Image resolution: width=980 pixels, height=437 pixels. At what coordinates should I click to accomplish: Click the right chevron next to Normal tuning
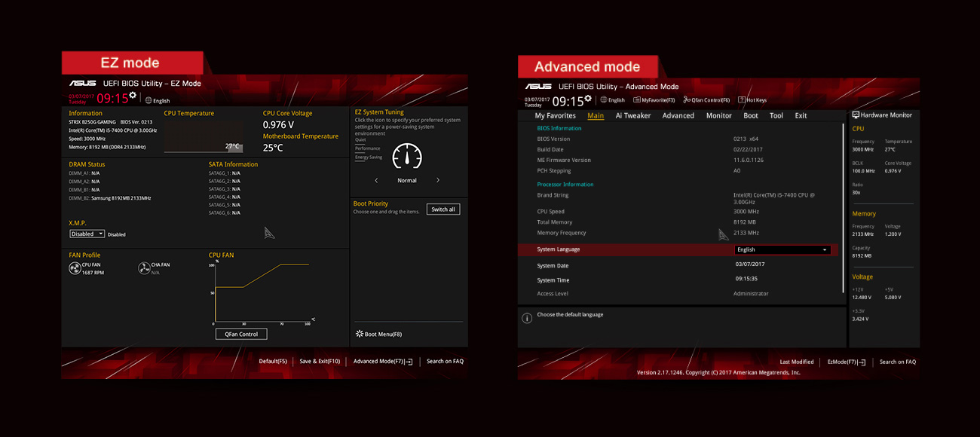point(438,180)
